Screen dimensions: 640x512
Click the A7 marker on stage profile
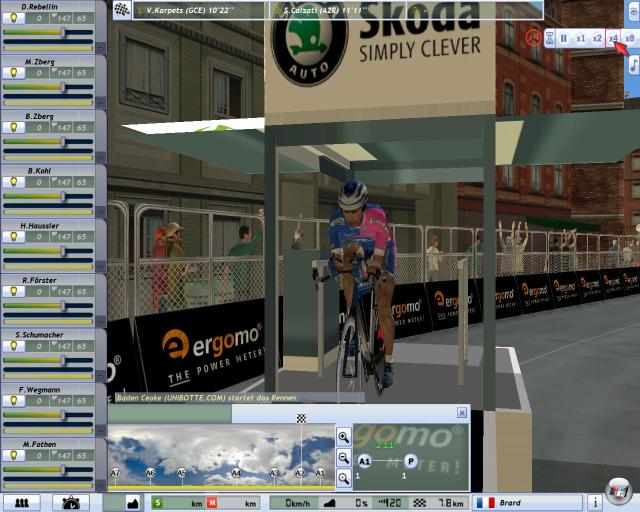coord(116,473)
